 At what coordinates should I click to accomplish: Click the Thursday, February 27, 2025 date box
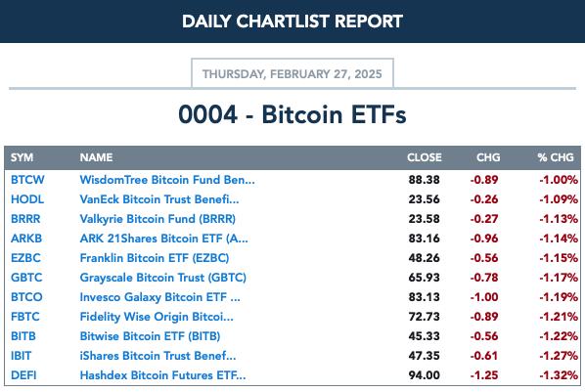pos(292,73)
